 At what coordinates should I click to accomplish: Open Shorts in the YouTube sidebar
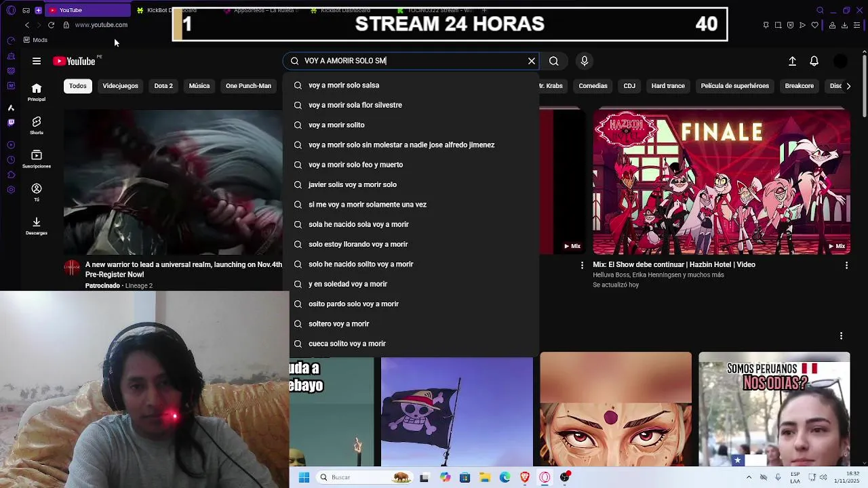click(x=37, y=125)
